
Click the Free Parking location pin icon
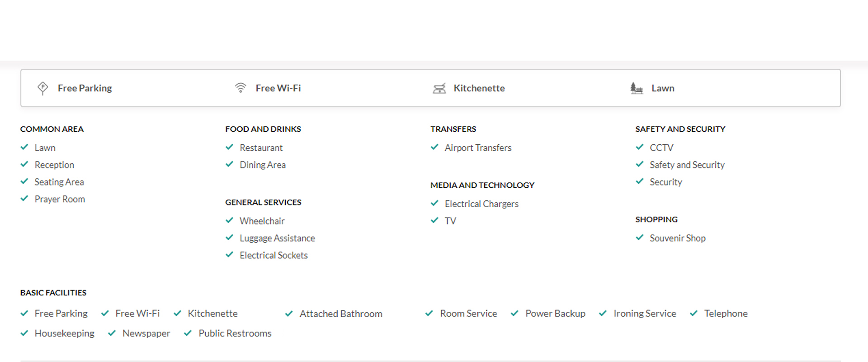pos(42,88)
